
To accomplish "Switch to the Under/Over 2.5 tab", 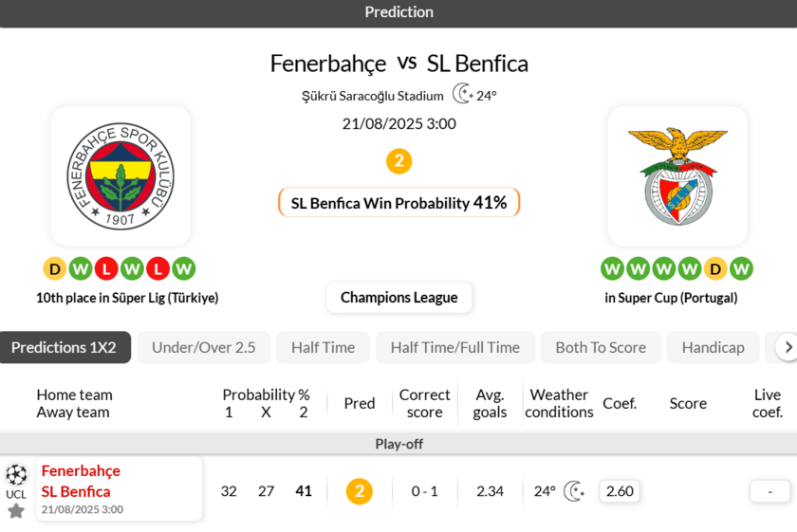I will [203, 347].
